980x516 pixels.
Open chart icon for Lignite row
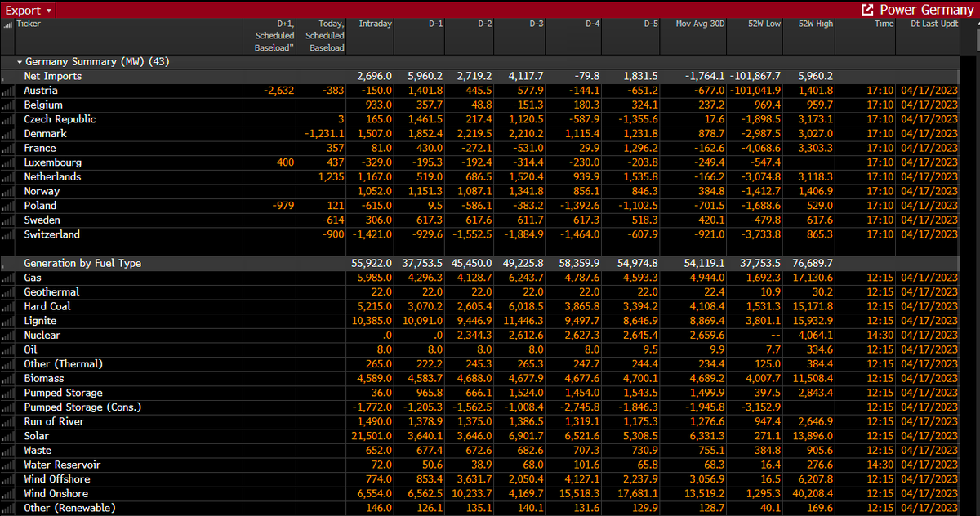click(8, 321)
